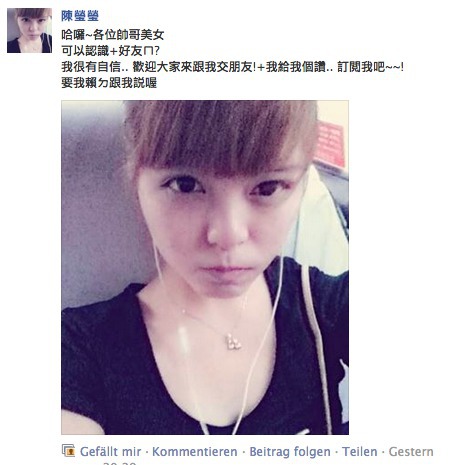Share the post using Teilen
The width and height of the screenshot is (466, 465).
coord(360,452)
